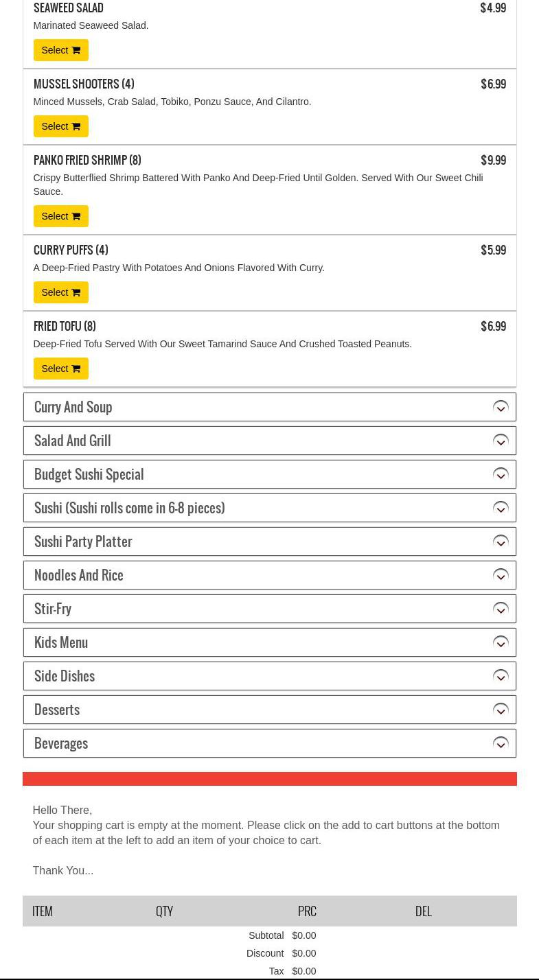539x980 pixels.
Task: Click the cart icon under Seaweed Salad
Action: 76,50
